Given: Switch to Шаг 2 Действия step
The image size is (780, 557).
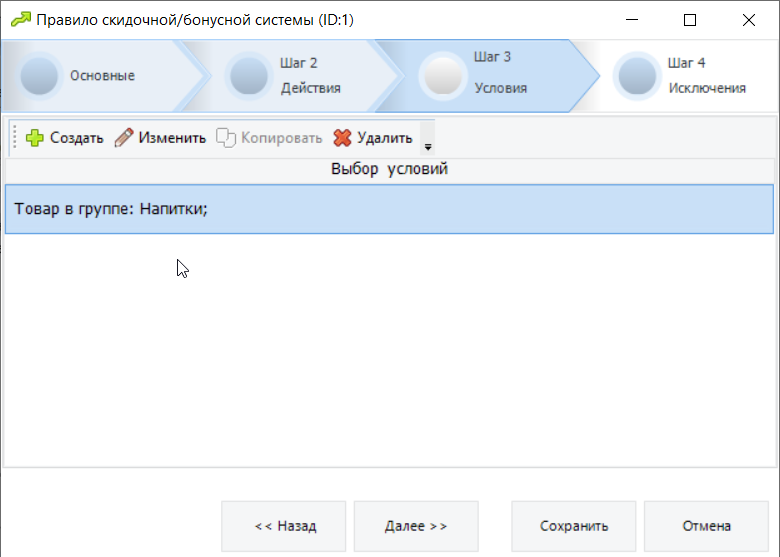Looking at the screenshot, I should click(x=298, y=76).
